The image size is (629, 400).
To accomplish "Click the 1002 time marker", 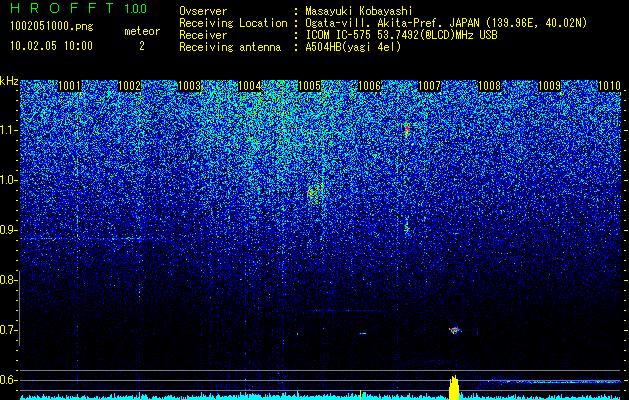I will coord(130,86).
